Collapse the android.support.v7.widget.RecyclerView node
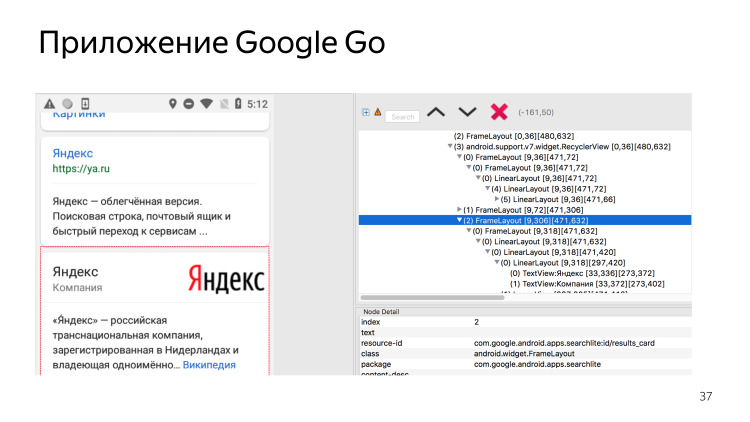 pos(450,146)
